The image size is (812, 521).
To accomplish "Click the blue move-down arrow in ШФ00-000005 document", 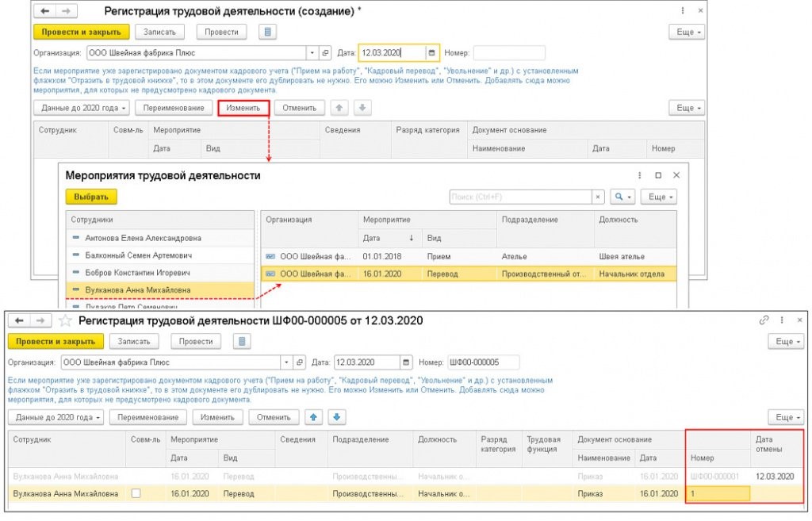I will (x=337, y=417).
